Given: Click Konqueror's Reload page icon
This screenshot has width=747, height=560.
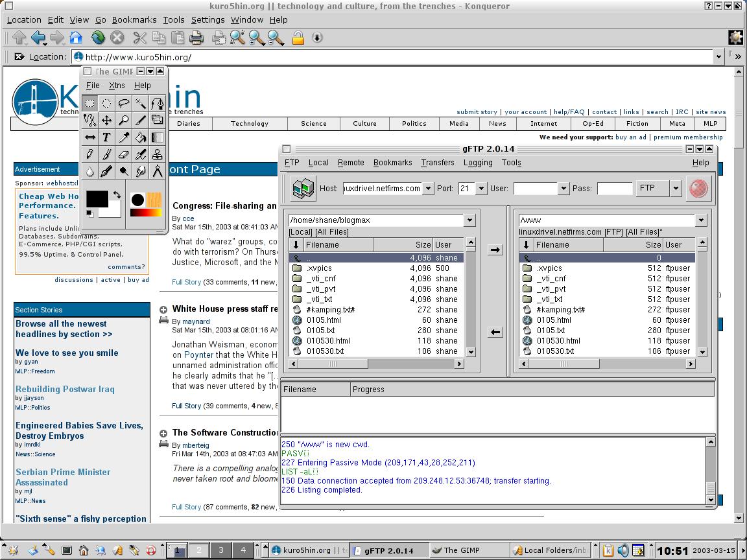Looking at the screenshot, I should [98, 37].
